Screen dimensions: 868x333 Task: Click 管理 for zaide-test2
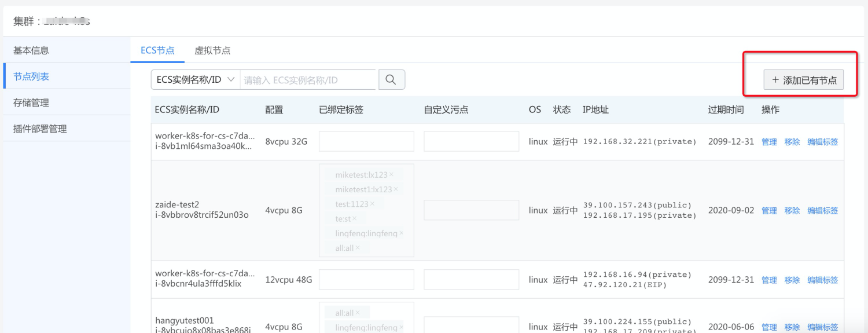coord(769,211)
